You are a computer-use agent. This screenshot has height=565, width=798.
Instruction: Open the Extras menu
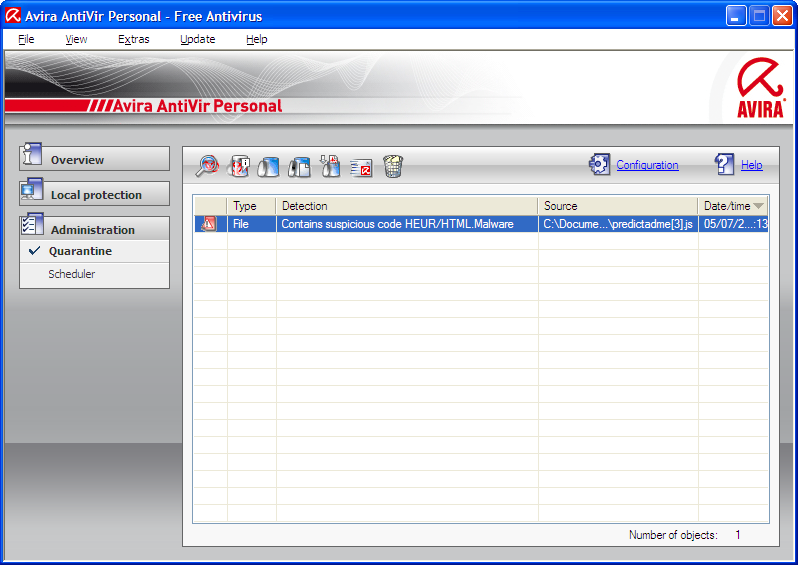tap(133, 40)
